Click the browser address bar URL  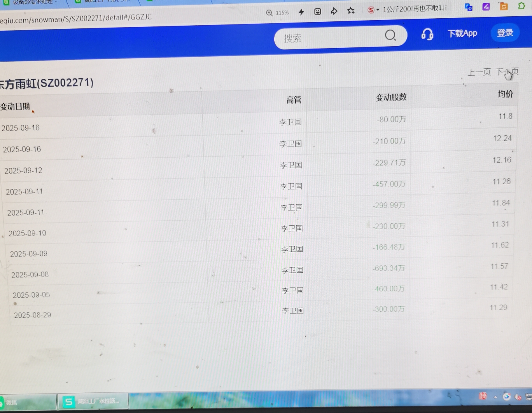tap(76, 18)
